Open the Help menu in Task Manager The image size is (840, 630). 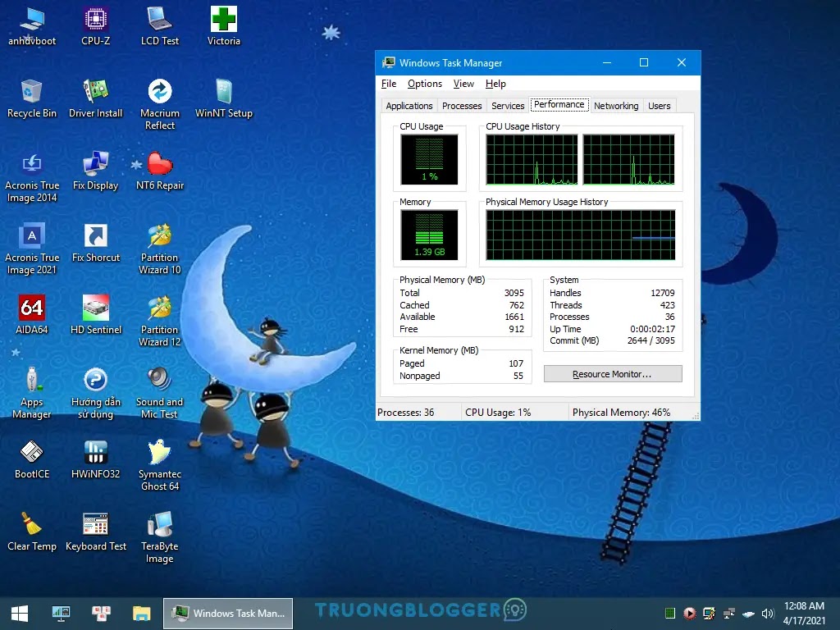[495, 84]
